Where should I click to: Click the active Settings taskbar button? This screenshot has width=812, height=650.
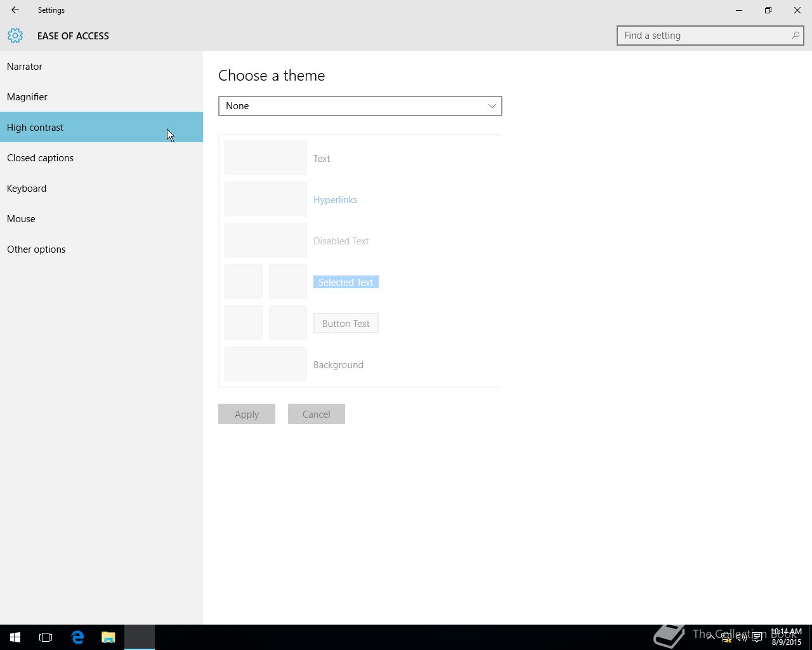tap(140, 637)
